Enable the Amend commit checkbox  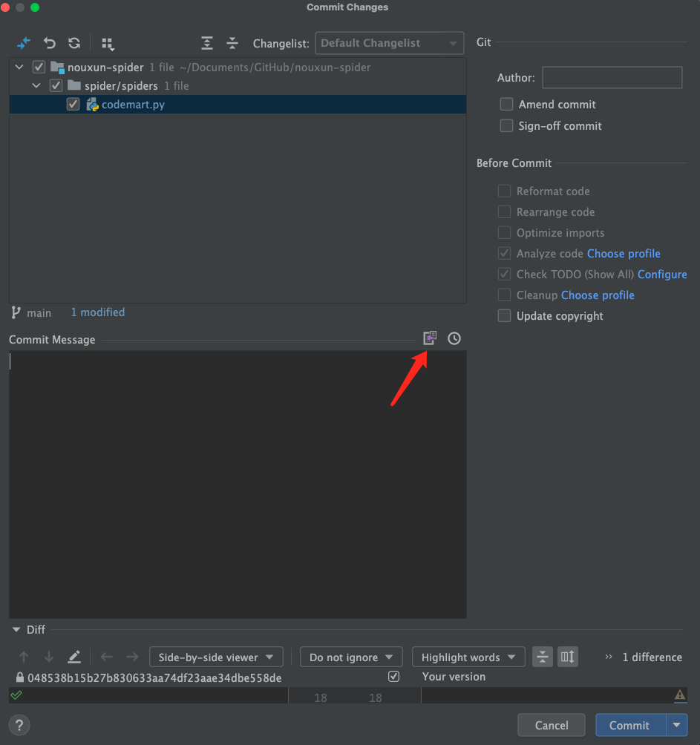click(x=506, y=105)
